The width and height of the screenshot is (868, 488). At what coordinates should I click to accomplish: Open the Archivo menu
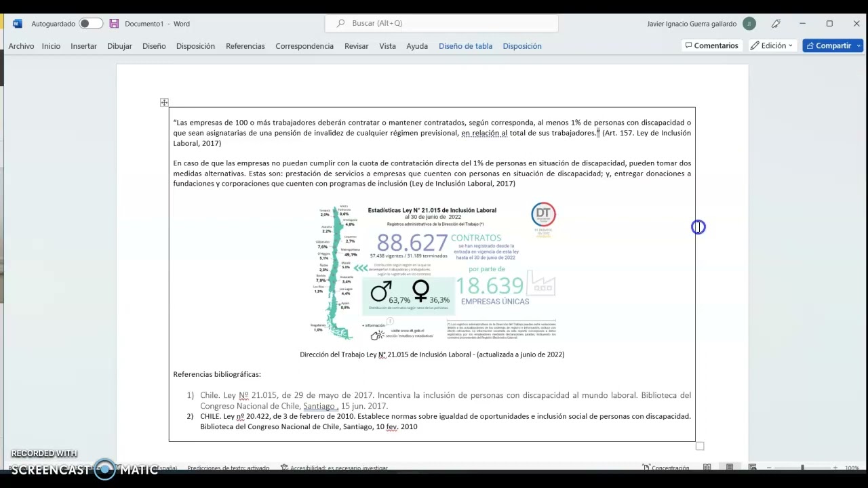pos(21,46)
